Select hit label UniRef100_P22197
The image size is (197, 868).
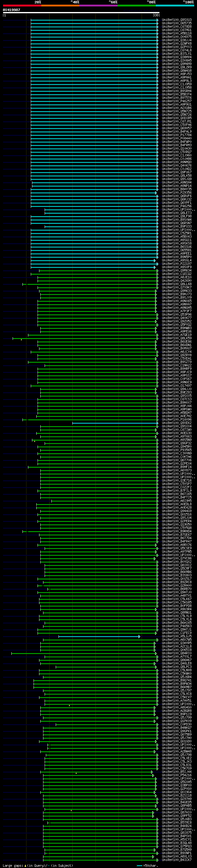[x=177, y=264]
